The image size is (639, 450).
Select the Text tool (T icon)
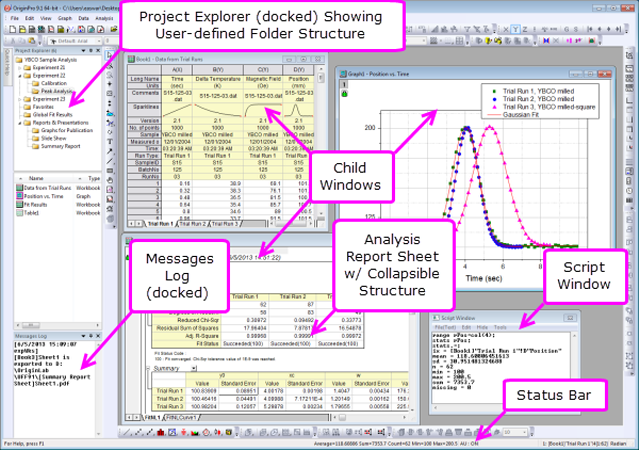click(110, 142)
